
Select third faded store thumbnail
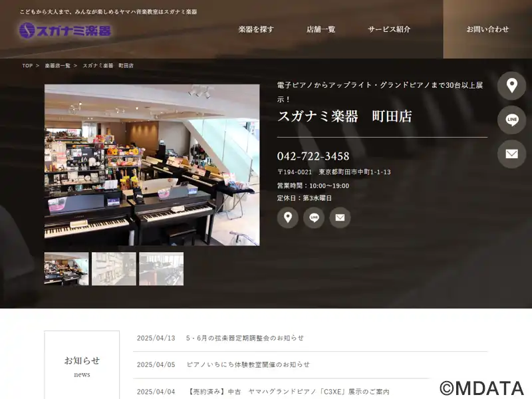pyautogui.click(x=162, y=269)
